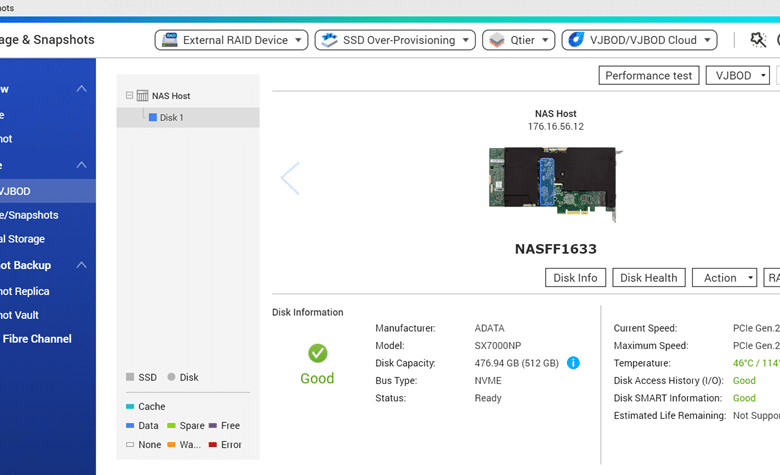Click the Disk SMART Information Good value
The width and height of the screenshot is (780, 475).
(744, 398)
